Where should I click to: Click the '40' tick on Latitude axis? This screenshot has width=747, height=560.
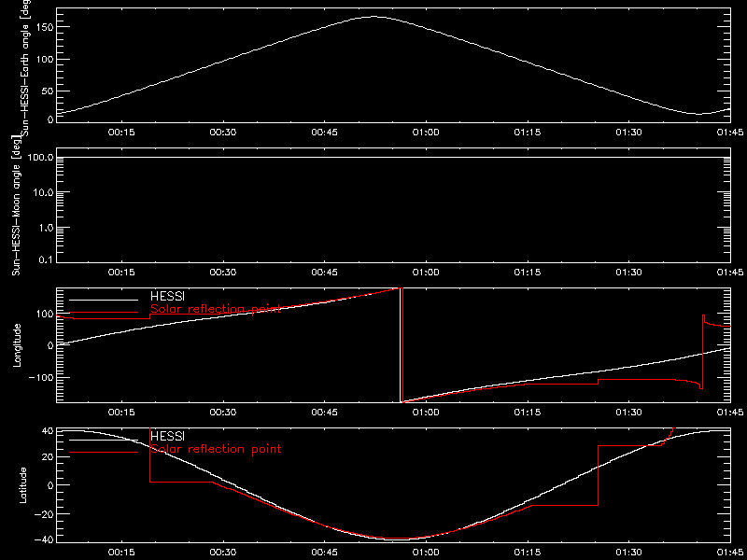coord(48,431)
